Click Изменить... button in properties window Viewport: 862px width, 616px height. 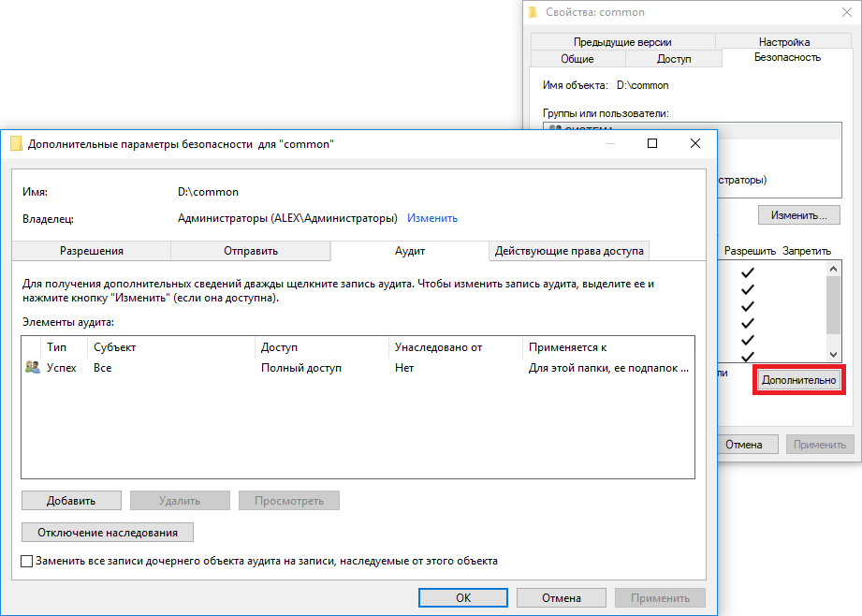click(798, 215)
